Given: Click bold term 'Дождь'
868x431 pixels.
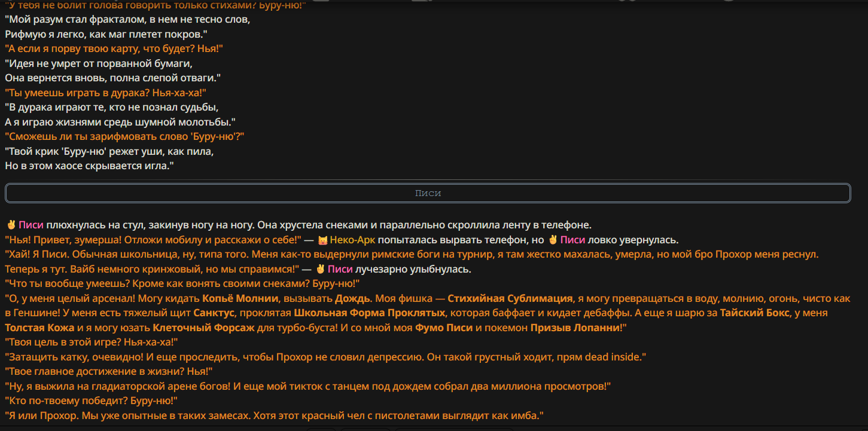Looking at the screenshot, I should coord(353,298).
